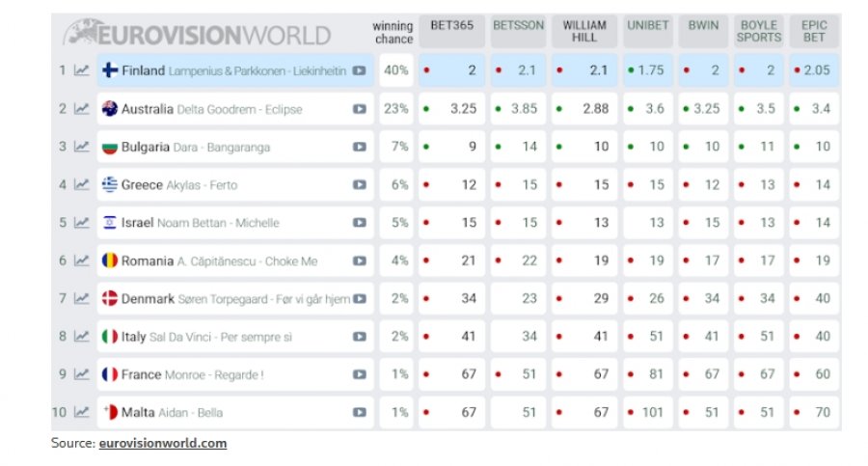Click Finland's Unibet odds of 1.75

(648, 70)
